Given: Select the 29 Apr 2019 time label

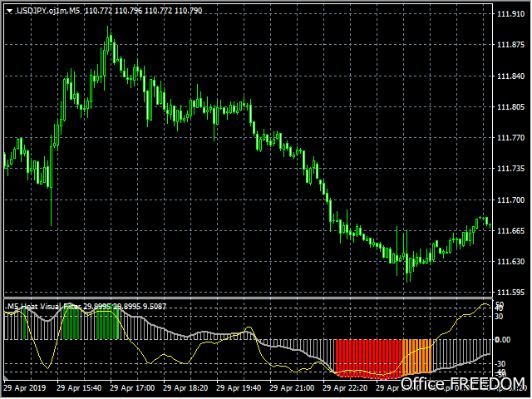Looking at the screenshot, I should point(24,388).
